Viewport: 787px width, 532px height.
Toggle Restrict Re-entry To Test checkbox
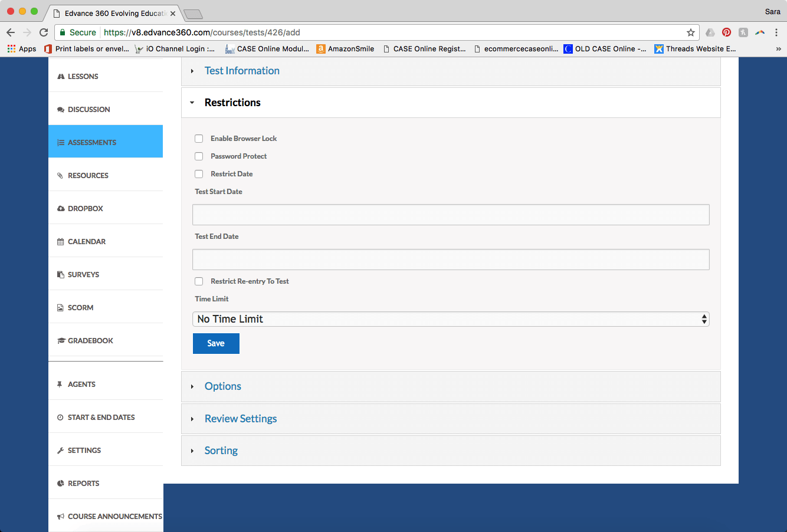tap(199, 281)
